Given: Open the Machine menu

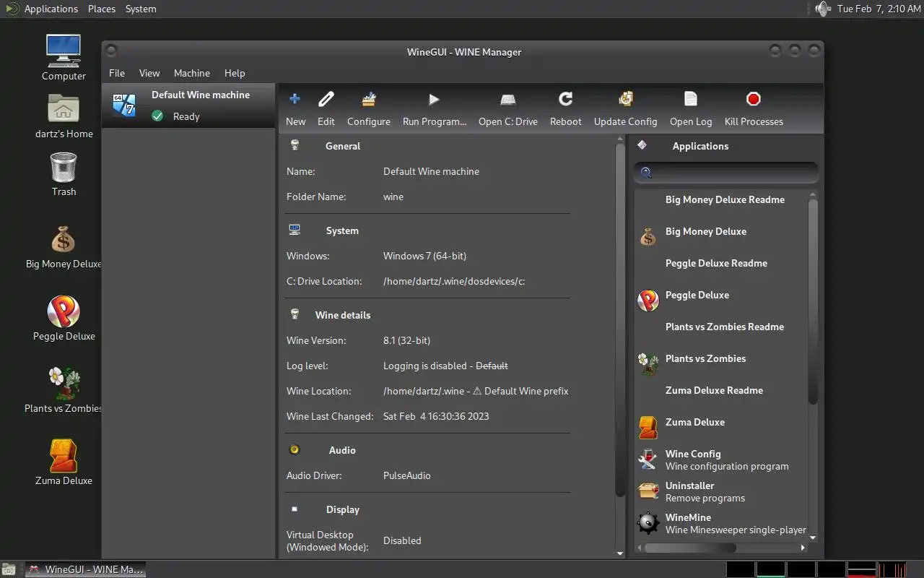Looking at the screenshot, I should click(192, 73).
